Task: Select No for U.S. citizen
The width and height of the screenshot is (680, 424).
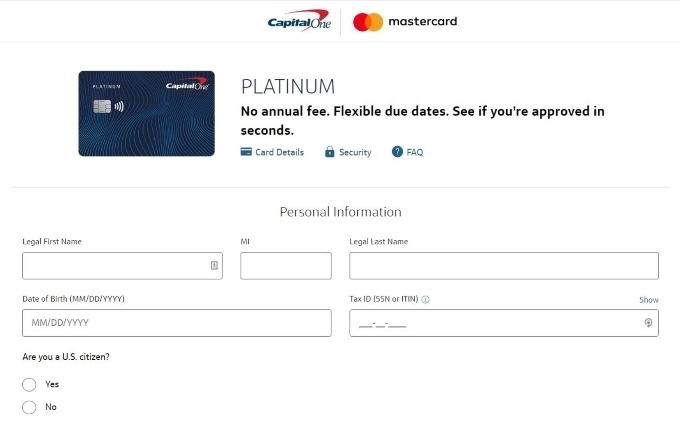Action: [29, 407]
